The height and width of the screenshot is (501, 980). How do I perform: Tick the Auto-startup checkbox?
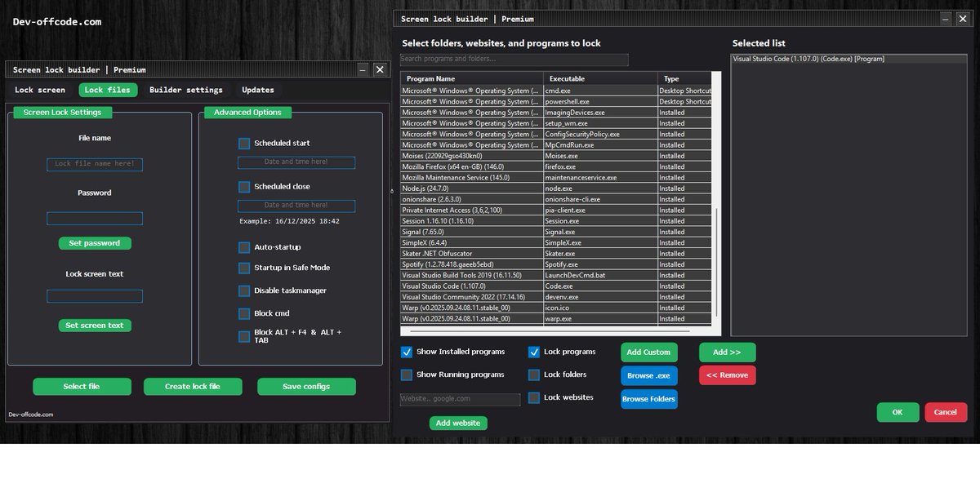(x=244, y=246)
